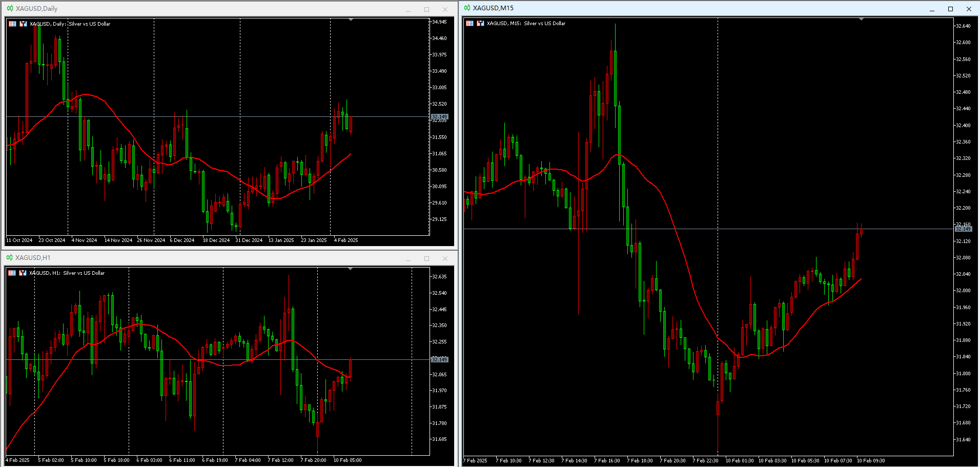Click 34.945 on Daily price scale
Image resolution: width=980 pixels, height=467 pixels.
(439, 22)
